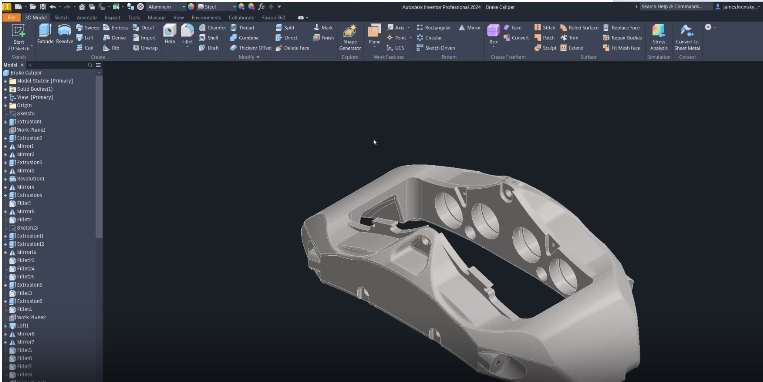Expand the Origin folder in browser
The width and height of the screenshot is (763, 382).
pyautogui.click(x=5, y=105)
